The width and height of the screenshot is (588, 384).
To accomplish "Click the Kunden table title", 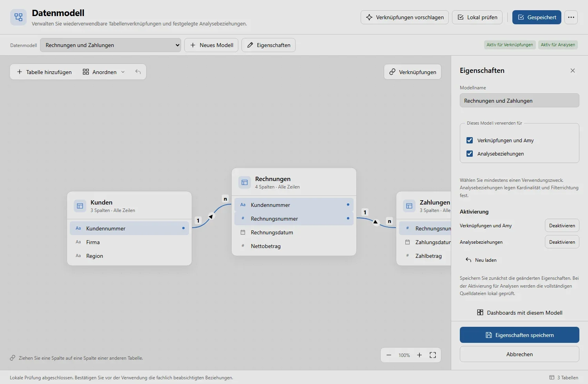I will click(102, 202).
